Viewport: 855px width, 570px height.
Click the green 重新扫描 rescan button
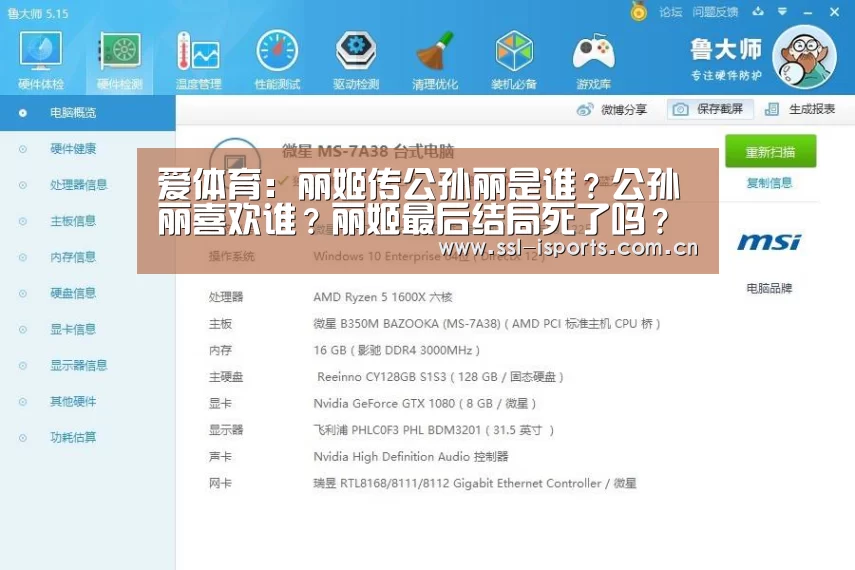[770, 151]
